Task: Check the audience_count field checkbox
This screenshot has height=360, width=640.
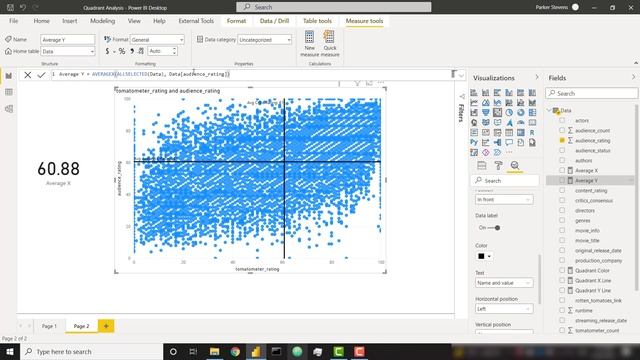Action: (x=562, y=130)
